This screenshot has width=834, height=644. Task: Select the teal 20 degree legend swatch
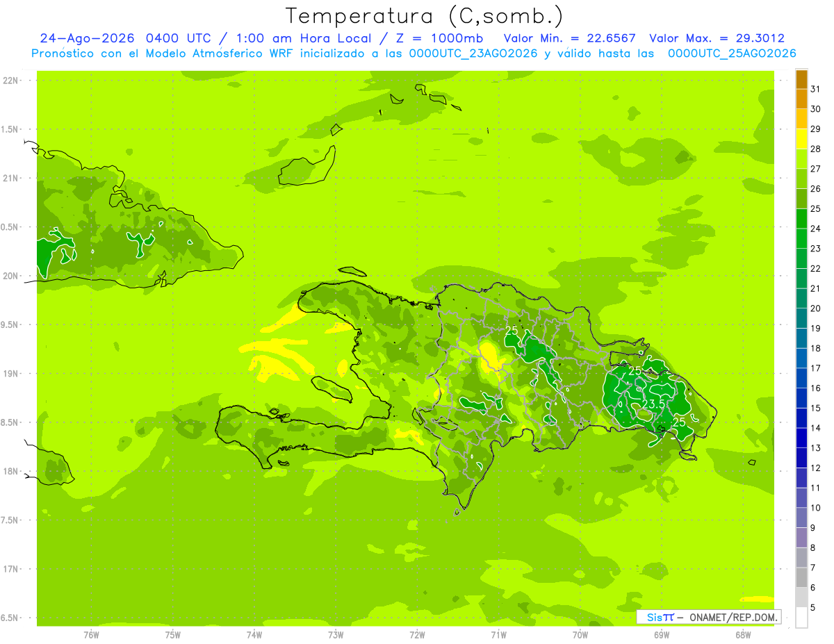pyautogui.click(x=801, y=299)
